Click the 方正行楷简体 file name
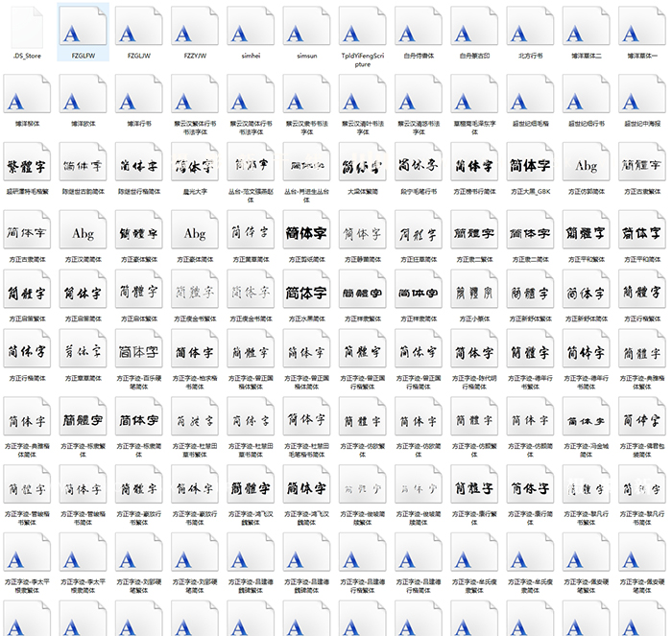This screenshot has height=636, width=672. [27, 378]
